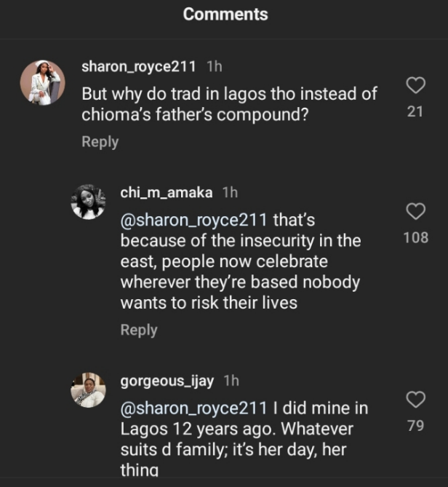Open chi_m_amaka username link

pyautogui.click(x=166, y=192)
